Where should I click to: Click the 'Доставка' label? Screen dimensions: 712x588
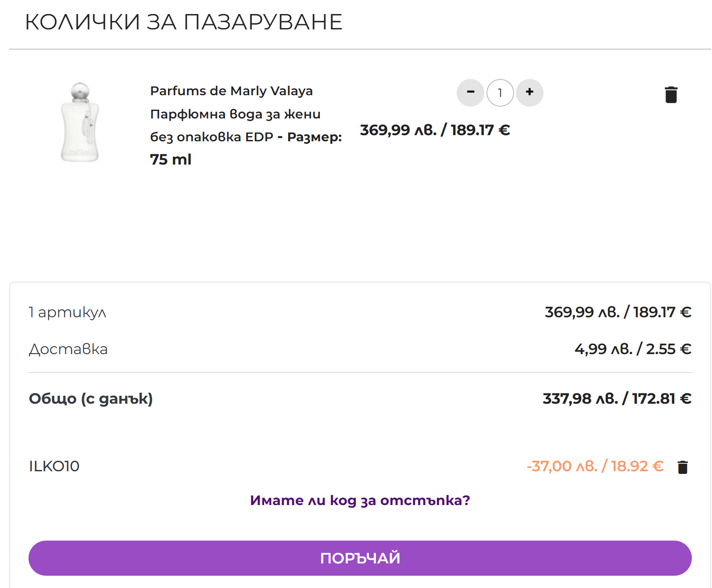68,349
